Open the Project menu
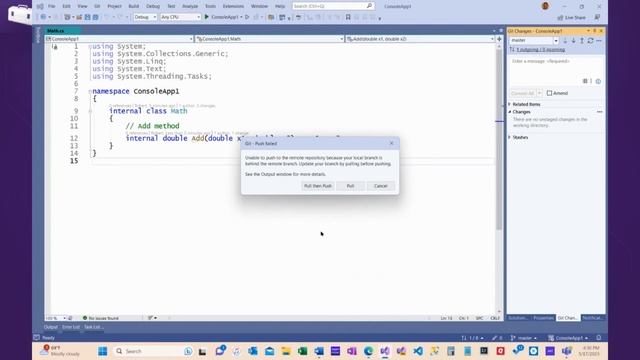Viewport: 640px width, 360px height. (114, 6)
